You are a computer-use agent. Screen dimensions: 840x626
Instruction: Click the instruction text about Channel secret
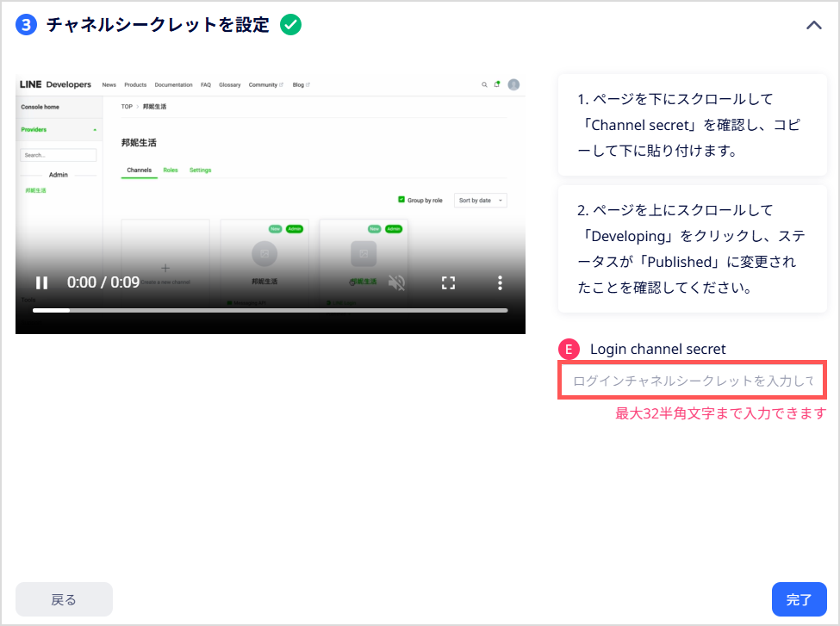coord(692,125)
